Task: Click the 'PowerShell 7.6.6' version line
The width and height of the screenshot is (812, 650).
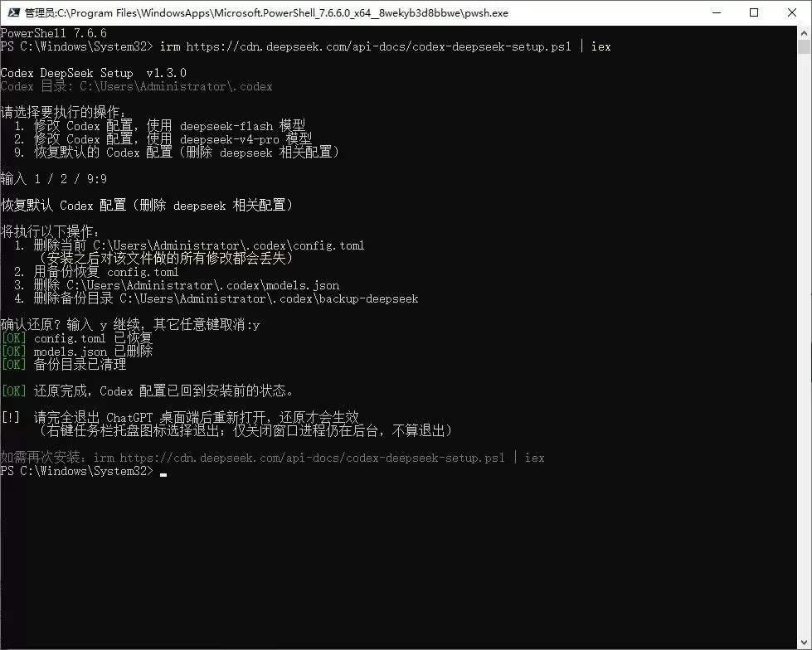Action: 54,33
